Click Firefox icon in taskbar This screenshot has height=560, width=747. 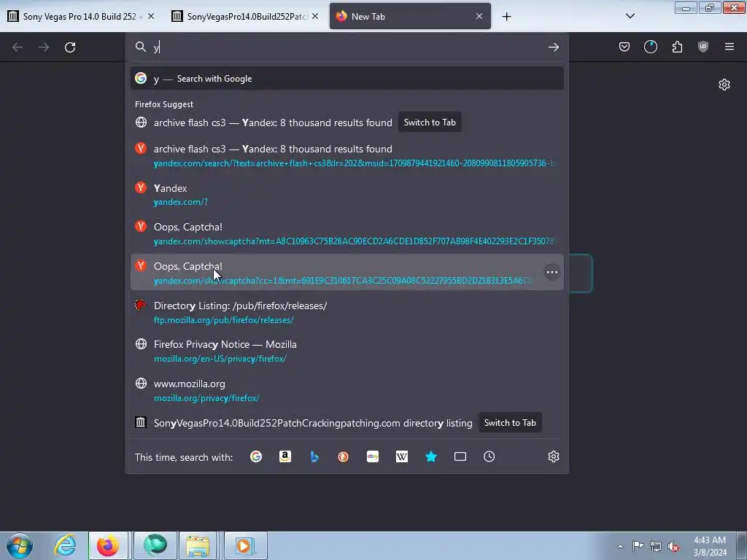tap(108, 545)
